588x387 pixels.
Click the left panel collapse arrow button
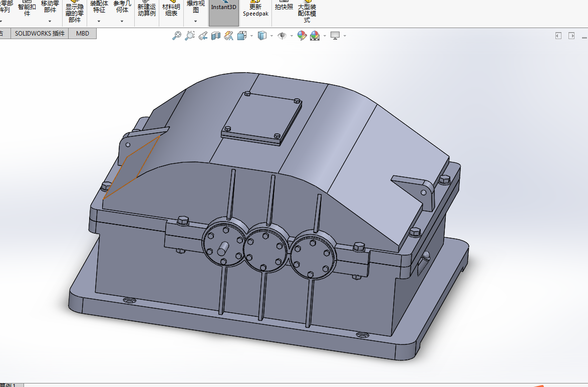pos(558,36)
